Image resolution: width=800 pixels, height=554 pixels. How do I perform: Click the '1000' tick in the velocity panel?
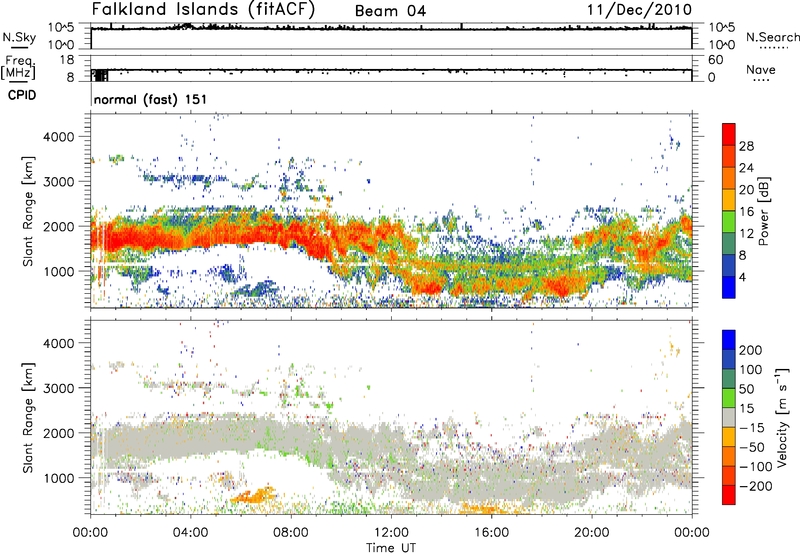(x=58, y=478)
